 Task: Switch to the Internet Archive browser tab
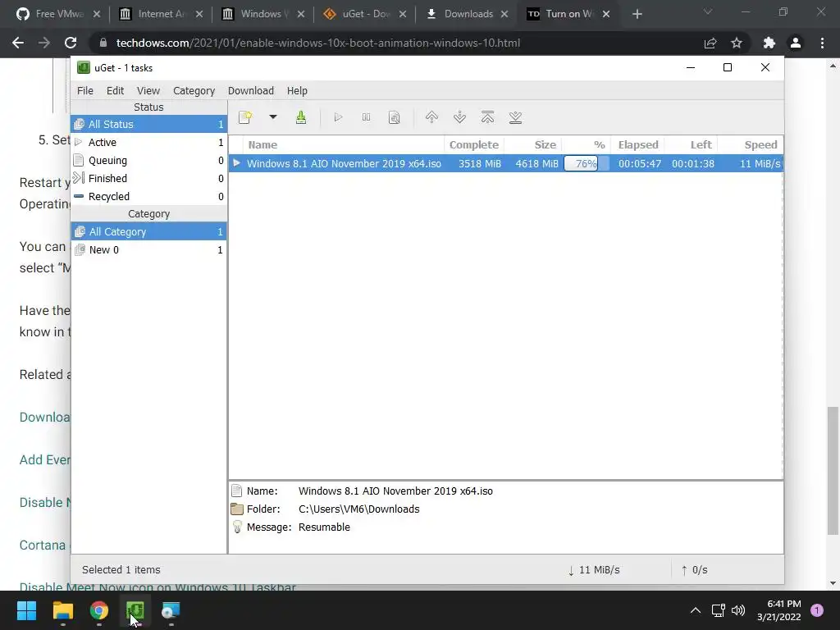(160, 14)
